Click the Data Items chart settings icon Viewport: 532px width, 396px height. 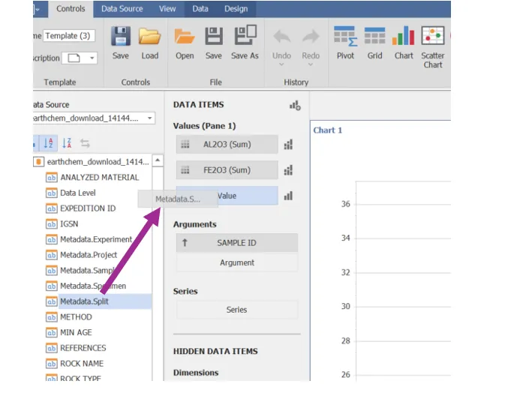click(295, 106)
